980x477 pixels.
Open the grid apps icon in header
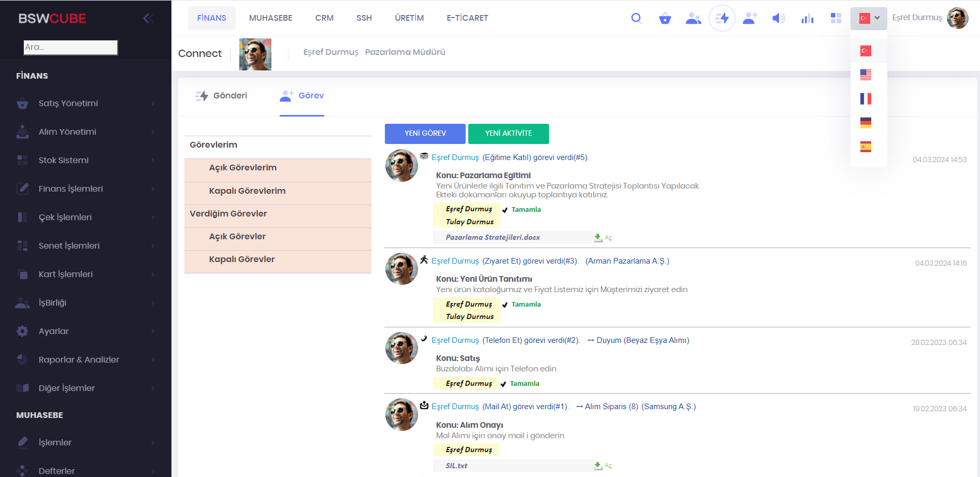pyautogui.click(x=835, y=19)
